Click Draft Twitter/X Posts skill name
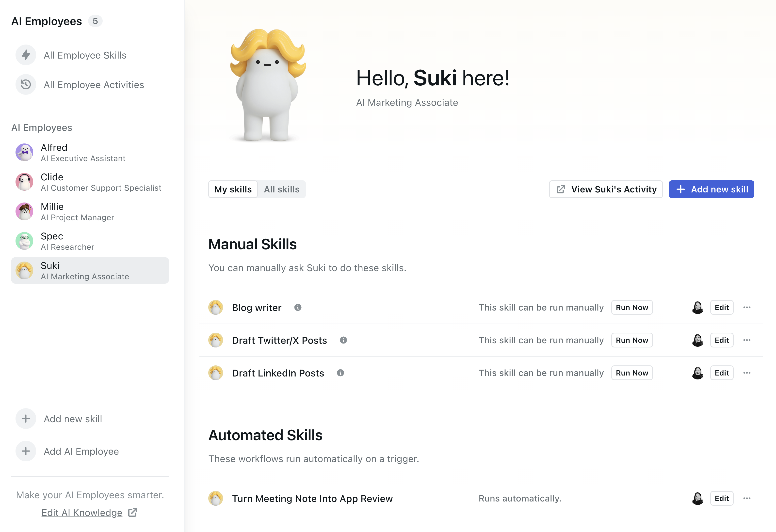Viewport: 776px width, 532px height. [279, 340]
